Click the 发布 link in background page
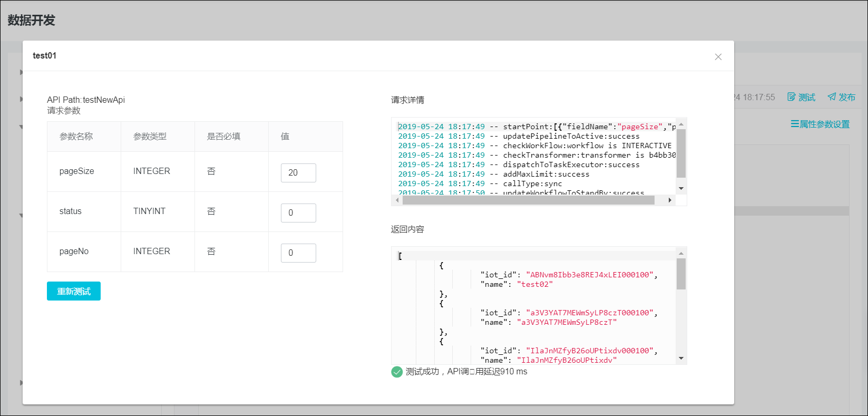This screenshot has height=416, width=868. click(842, 97)
